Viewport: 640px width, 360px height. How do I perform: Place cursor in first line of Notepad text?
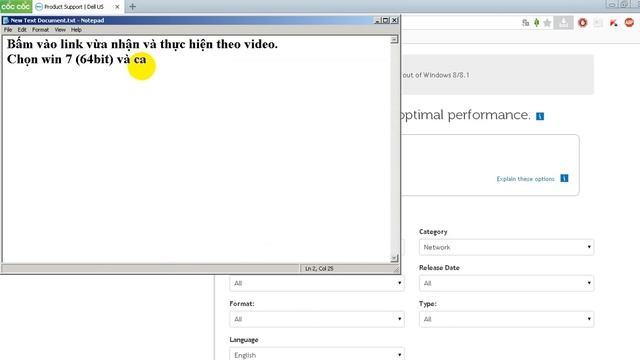click(142, 44)
